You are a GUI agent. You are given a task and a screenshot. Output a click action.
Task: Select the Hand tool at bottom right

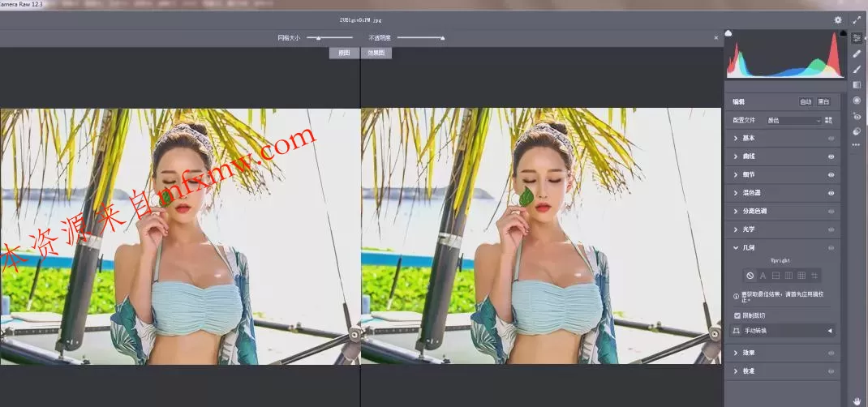coord(857,401)
